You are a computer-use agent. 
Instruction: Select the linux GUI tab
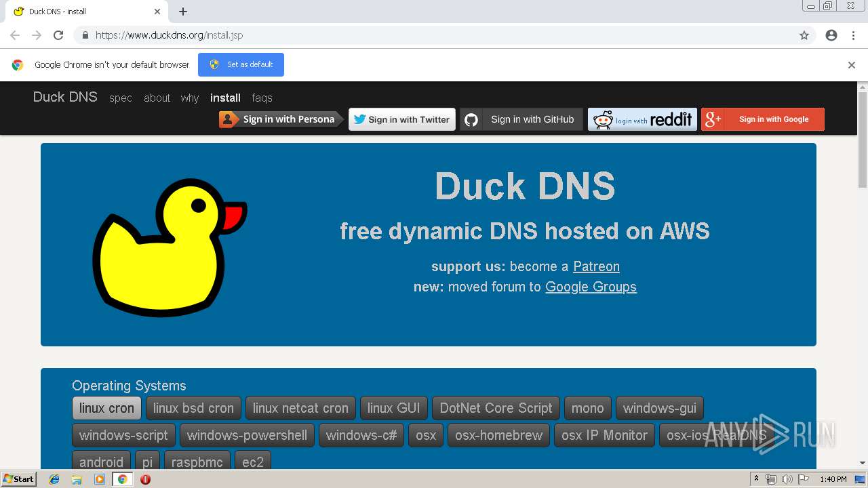[x=394, y=408]
